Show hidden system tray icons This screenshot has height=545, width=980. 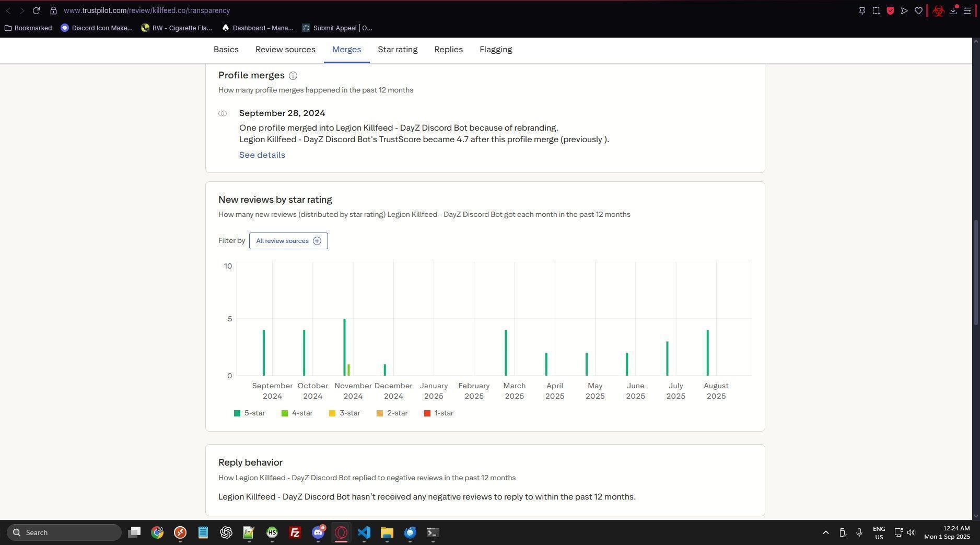tap(826, 532)
